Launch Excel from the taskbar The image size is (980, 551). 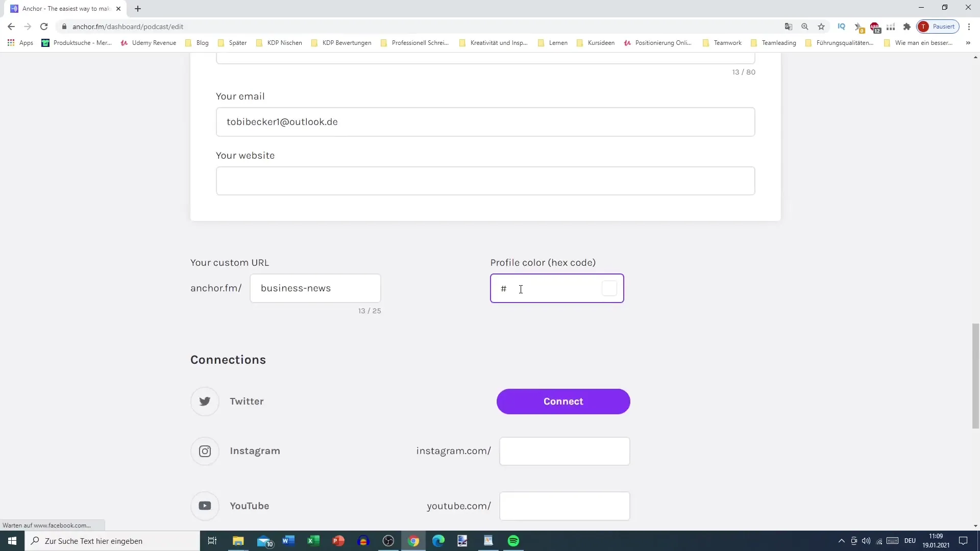313,541
